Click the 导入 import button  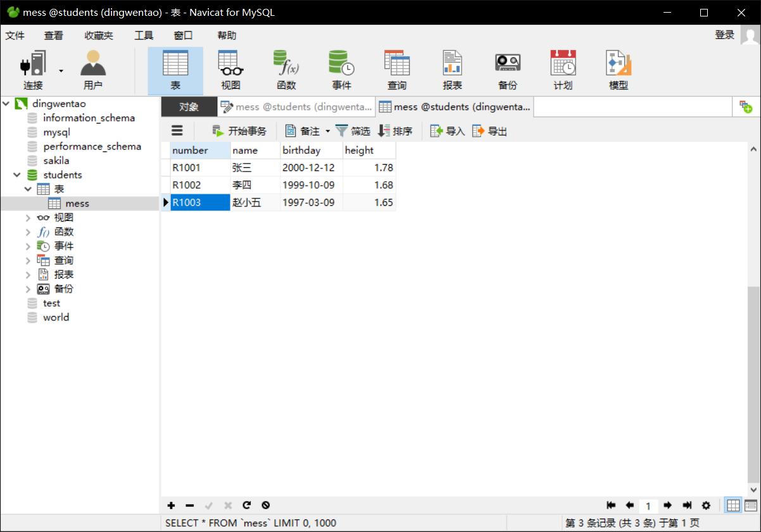coord(448,131)
